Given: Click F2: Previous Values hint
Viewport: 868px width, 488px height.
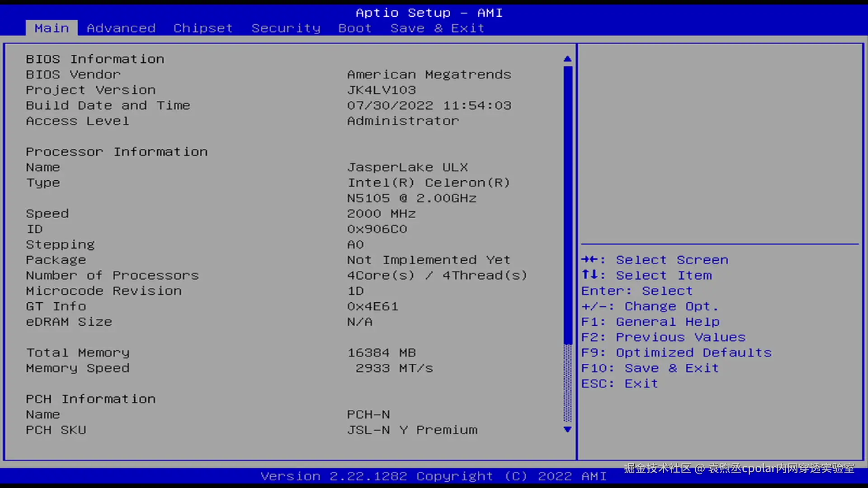Looking at the screenshot, I should [663, 337].
